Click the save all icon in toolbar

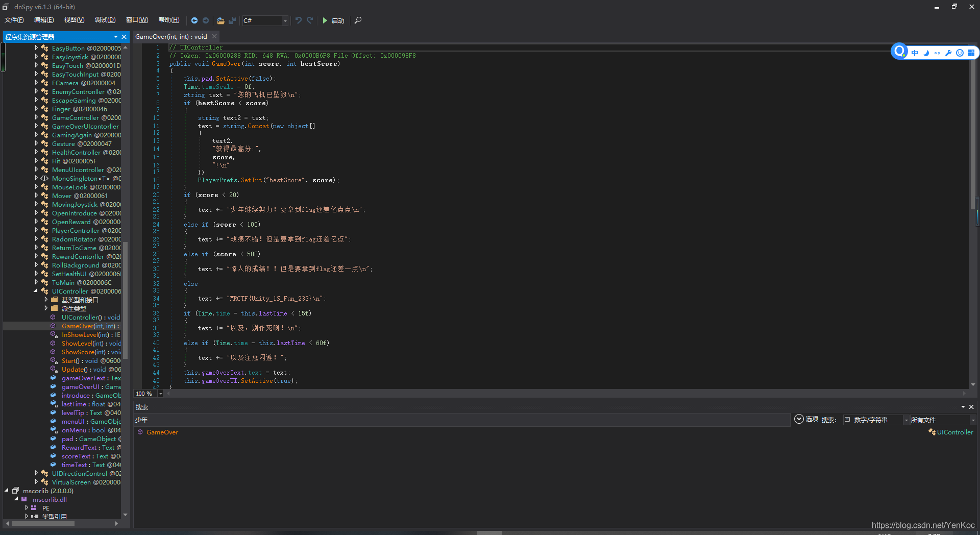tap(232, 20)
